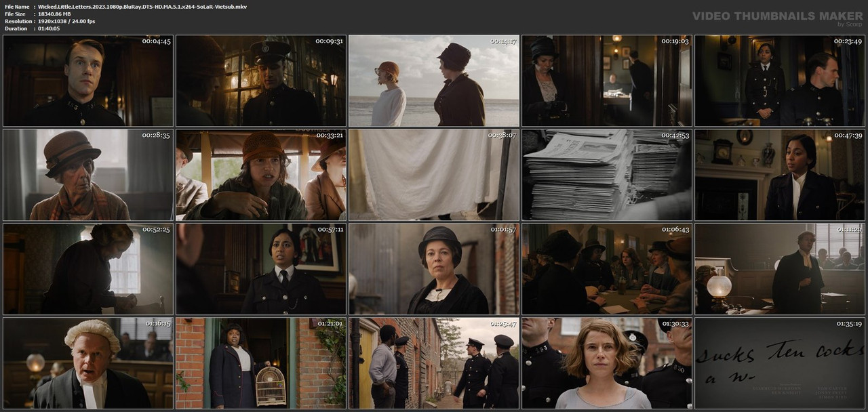This screenshot has height=412, width=868.
Task: Open the handwriting credits thumbnail at 01:35:19
Action: click(x=780, y=363)
